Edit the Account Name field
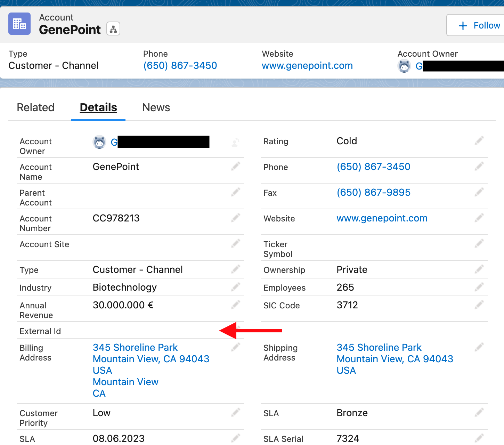 coord(235,166)
